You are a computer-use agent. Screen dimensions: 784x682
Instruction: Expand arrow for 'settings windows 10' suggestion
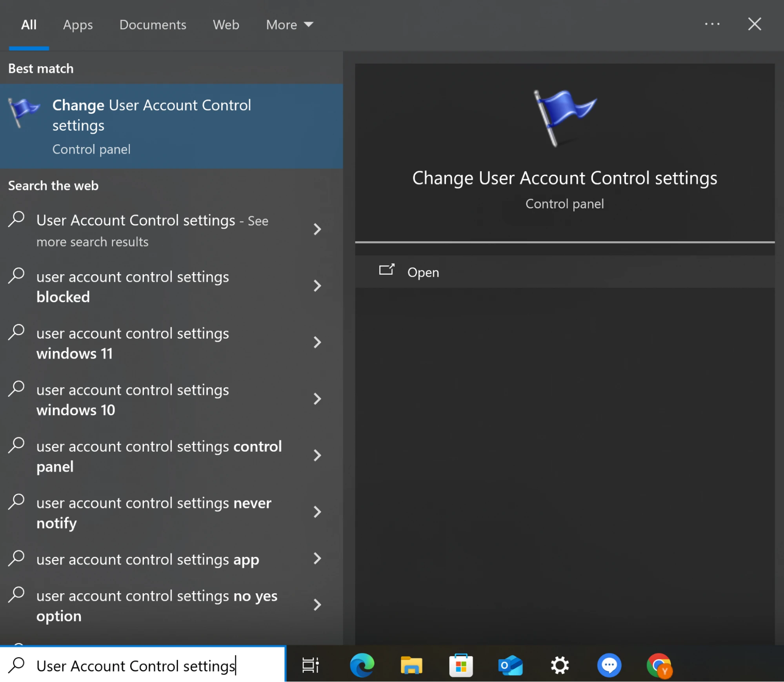click(317, 399)
